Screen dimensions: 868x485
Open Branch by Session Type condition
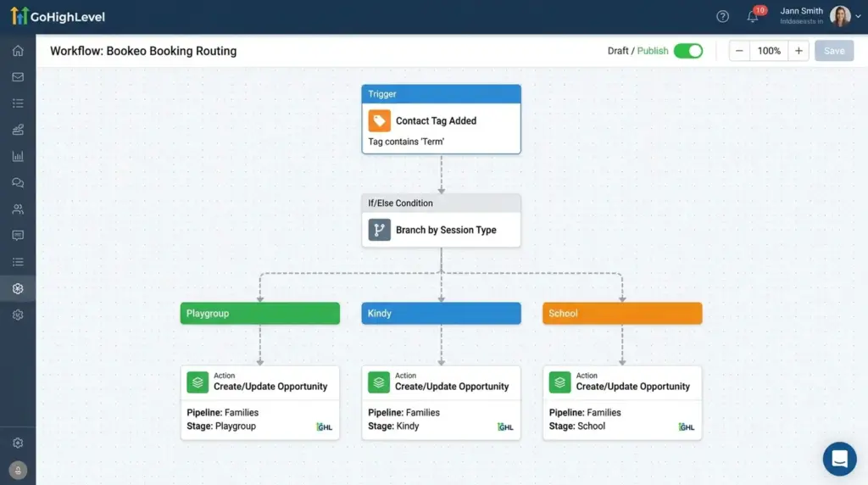(446, 230)
